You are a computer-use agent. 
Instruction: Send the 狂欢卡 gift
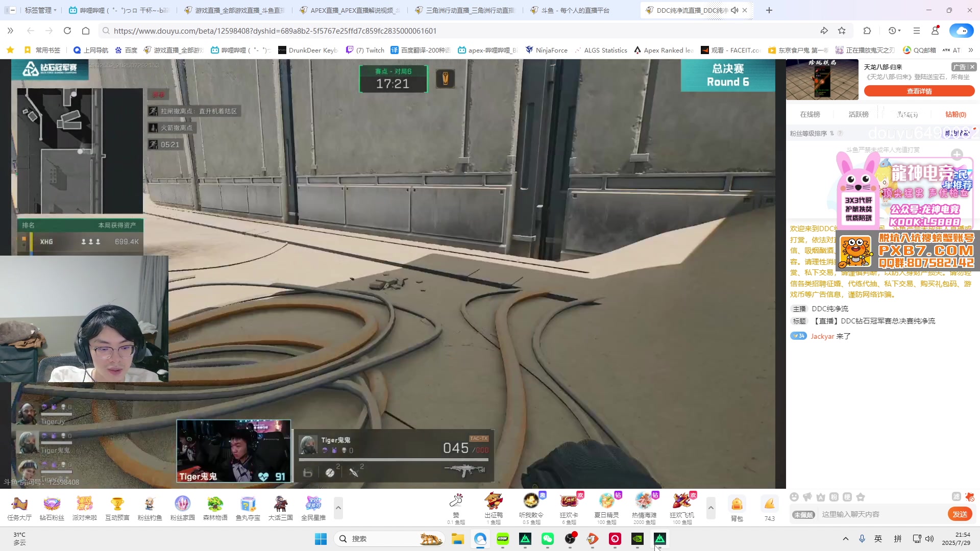coord(569,508)
